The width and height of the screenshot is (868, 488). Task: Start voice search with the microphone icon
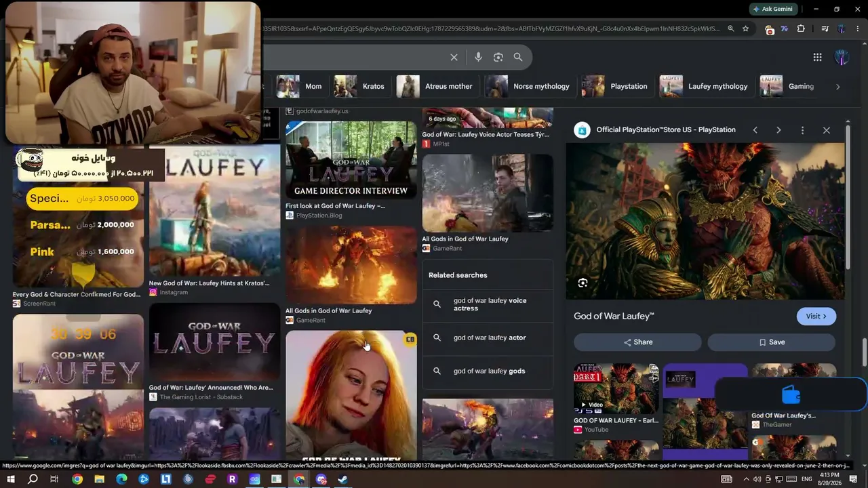pyautogui.click(x=478, y=58)
